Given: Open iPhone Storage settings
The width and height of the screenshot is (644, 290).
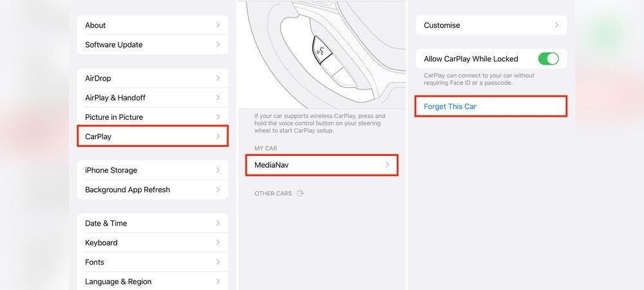Looking at the screenshot, I should (x=153, y=170).
